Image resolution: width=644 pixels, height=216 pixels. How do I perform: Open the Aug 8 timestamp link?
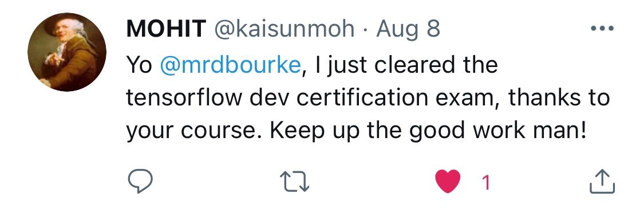(x=408, y=29)
